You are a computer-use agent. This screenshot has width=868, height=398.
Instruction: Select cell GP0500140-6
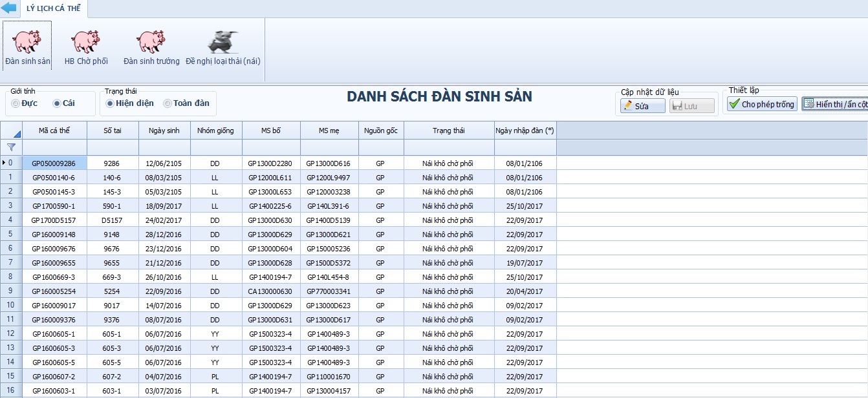pyautogui.click(x=54, y=178)
